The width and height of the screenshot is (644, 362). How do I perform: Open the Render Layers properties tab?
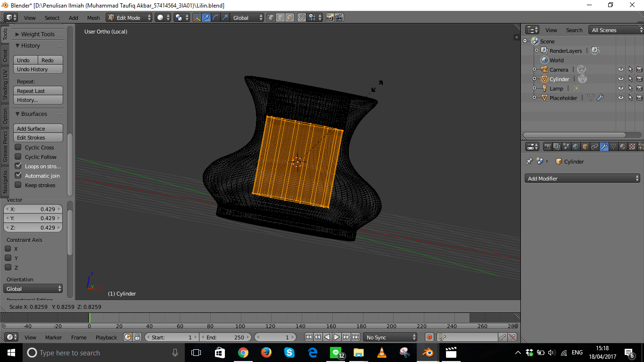pos(557,147)
